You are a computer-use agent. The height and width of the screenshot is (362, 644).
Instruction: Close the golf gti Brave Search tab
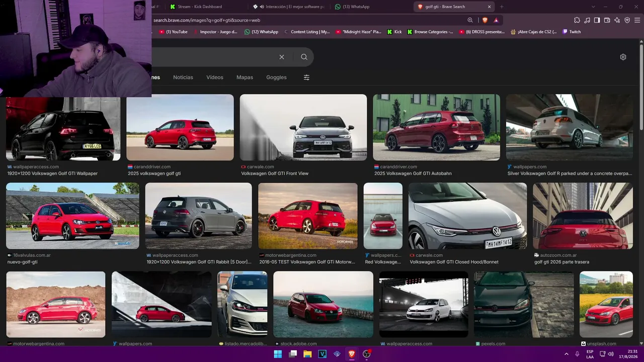pyautogui.click(x=489, y=7)
